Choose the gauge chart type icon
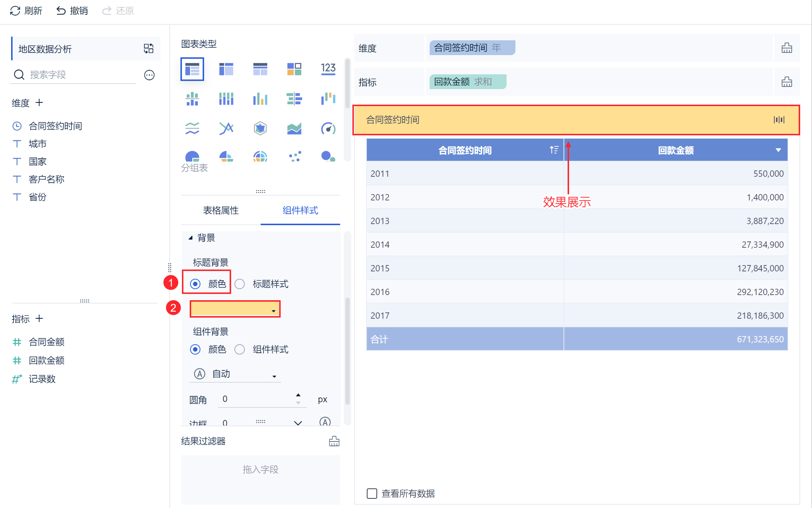 coord(328,128)
